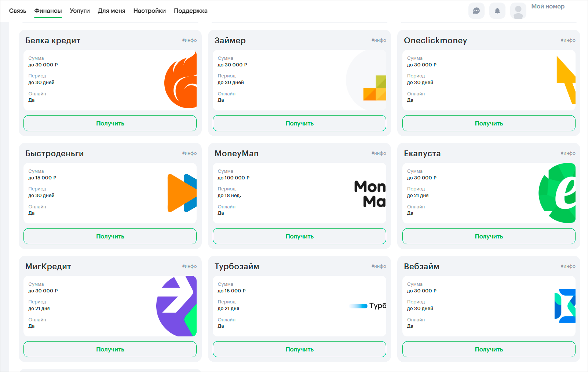Screen dimensions: 588x372
Task: Get the Займер loan via Получить
Action: pos(299,123)
